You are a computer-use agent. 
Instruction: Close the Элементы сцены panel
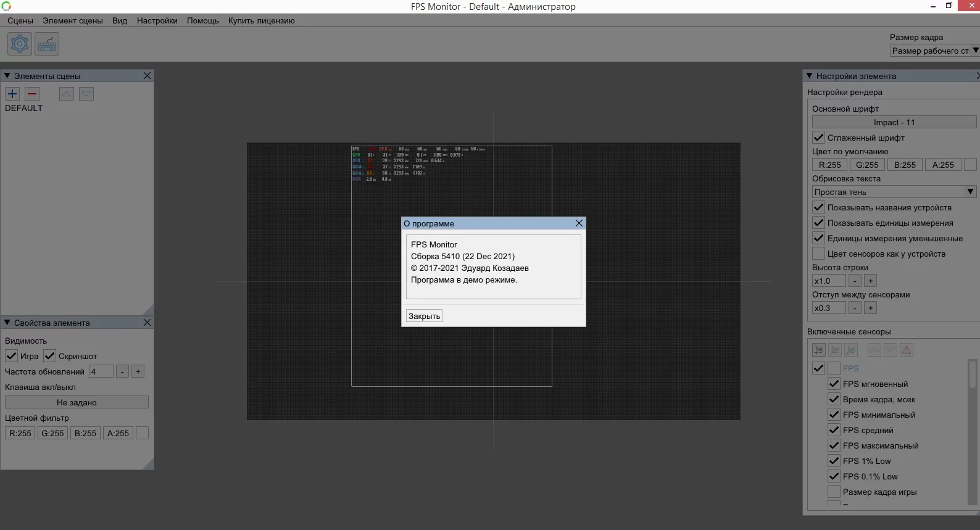click(x=147, y=76)
